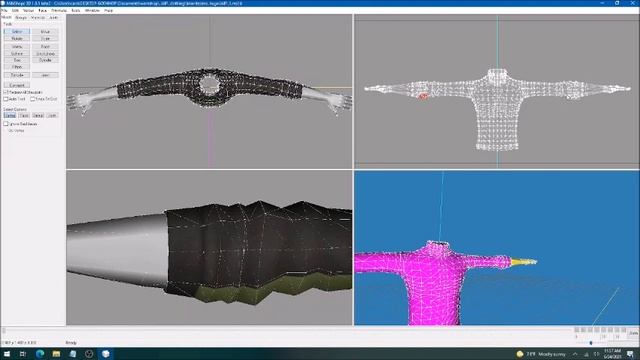
Task: Click the yellow hand in 3D view
Action: 524,262
